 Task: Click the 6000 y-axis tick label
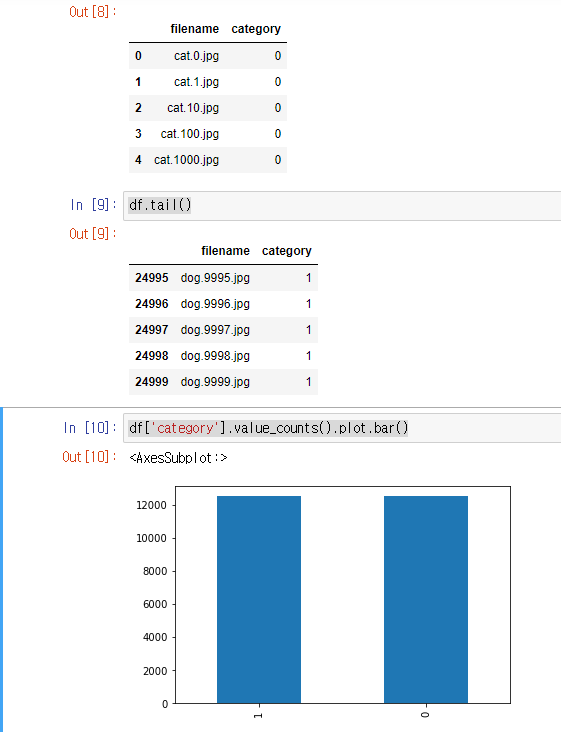[155, 604]
